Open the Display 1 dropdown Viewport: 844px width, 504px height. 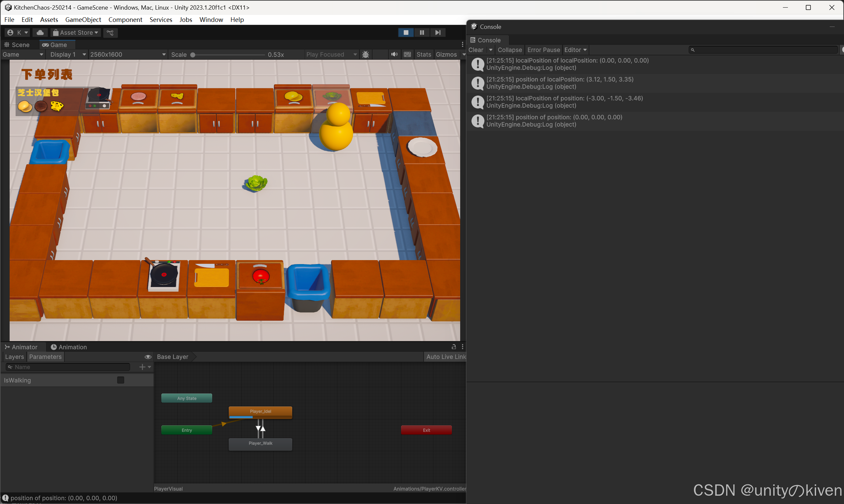click(x=67, y=54)
